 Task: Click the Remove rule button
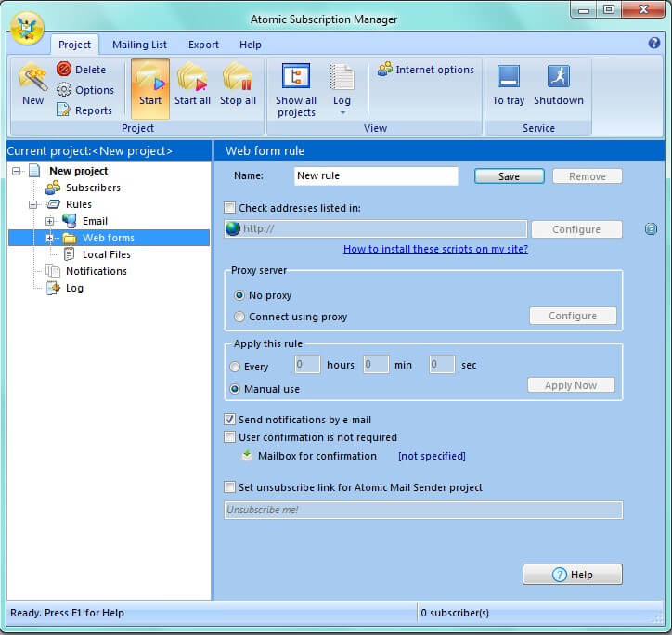coord(588,176)
